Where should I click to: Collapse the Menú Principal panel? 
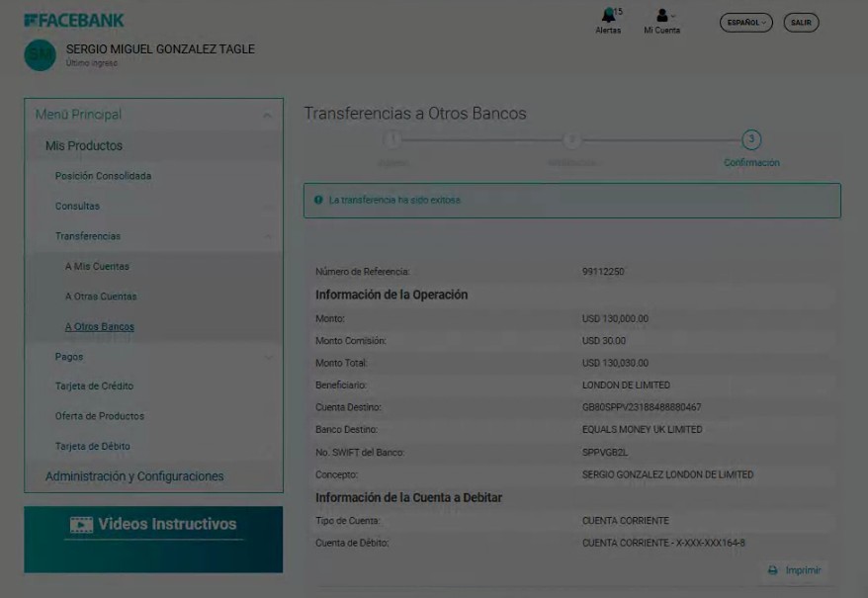click(x=267, y=116)
